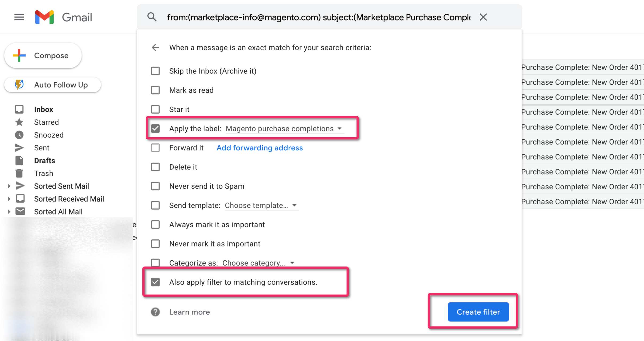Expand the Sorted Sent Mail label

[x=9, y=186]
